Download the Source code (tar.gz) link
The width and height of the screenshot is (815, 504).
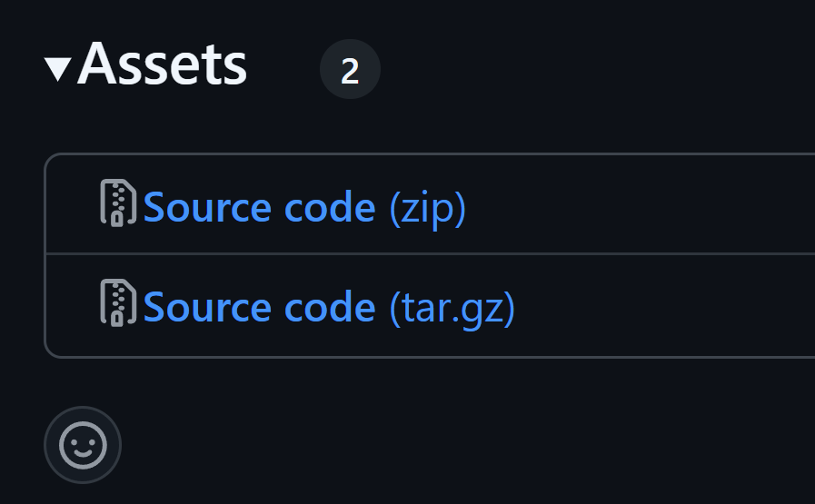pos(329,308)
